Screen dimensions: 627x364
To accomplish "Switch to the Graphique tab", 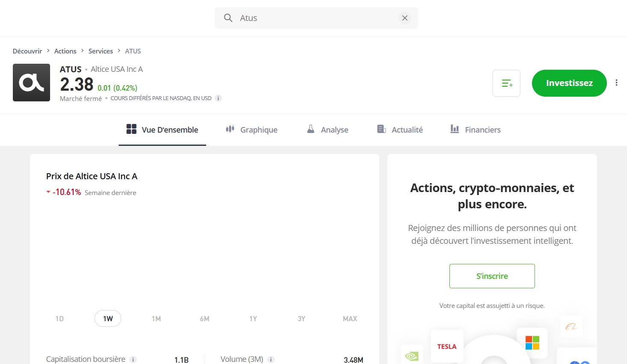I will (252, 130).
